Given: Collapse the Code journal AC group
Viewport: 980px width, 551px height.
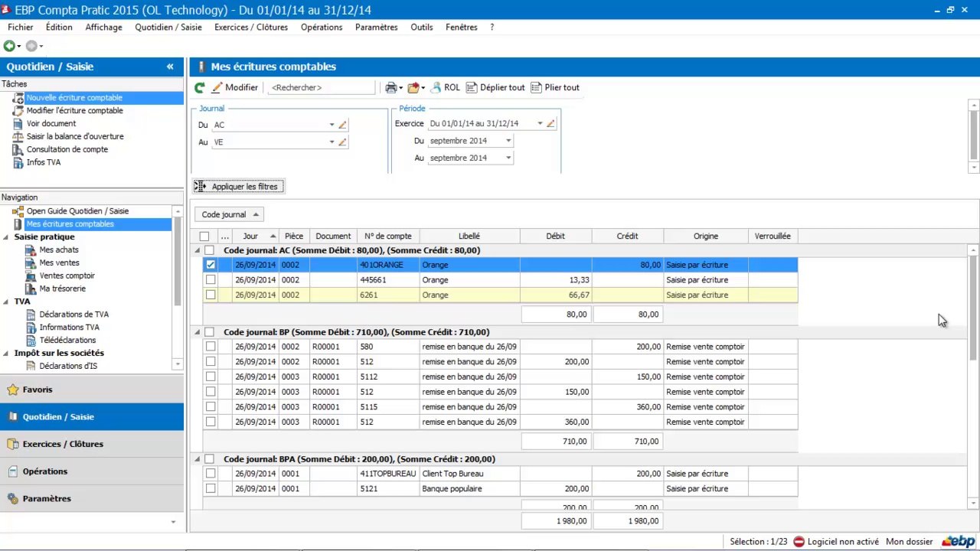Looking at the screenshot, I should [x=198, y=250].
